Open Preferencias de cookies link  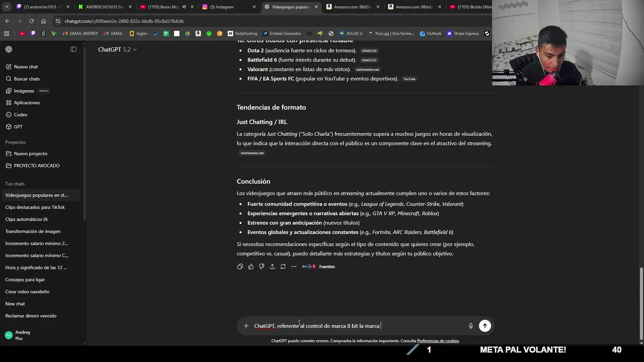[438, 341]
